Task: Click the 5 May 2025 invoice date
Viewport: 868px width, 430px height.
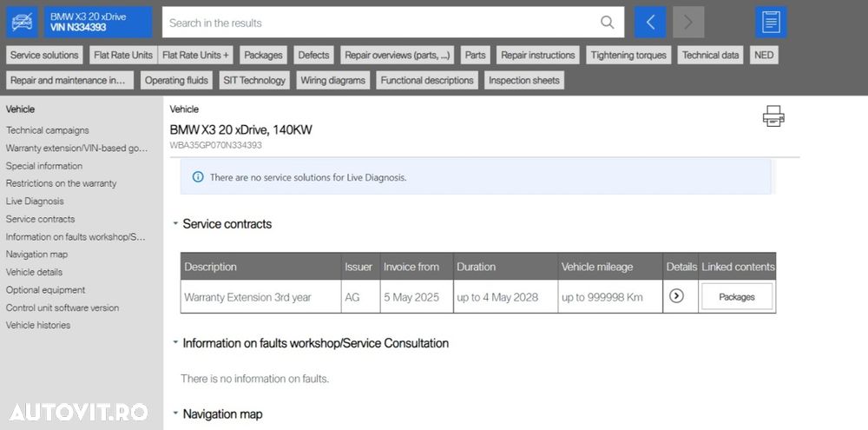Action: [411, 297]
